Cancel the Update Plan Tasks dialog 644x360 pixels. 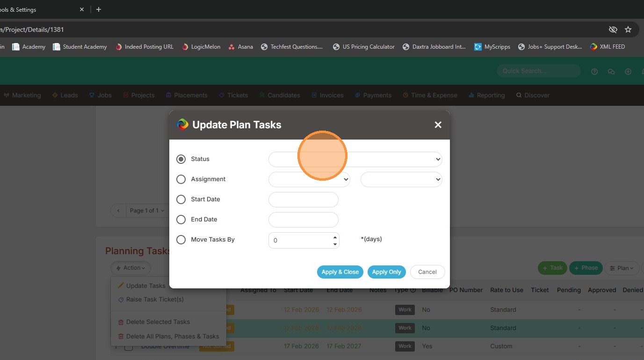point(427,272)
